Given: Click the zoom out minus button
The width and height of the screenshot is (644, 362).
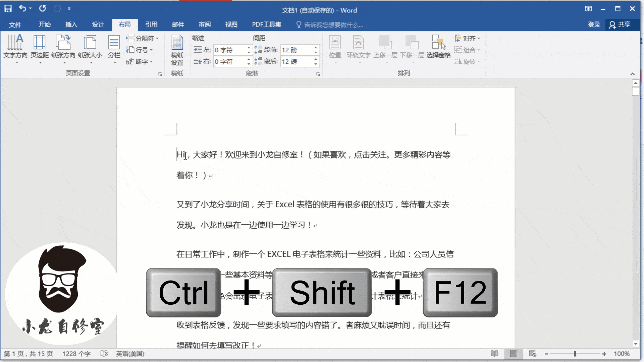Looking at the screenshot, I should click(546, 354).
